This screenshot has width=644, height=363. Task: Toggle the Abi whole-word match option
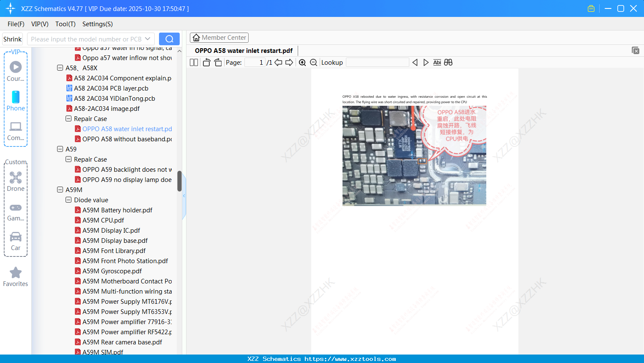pos(437,62)
